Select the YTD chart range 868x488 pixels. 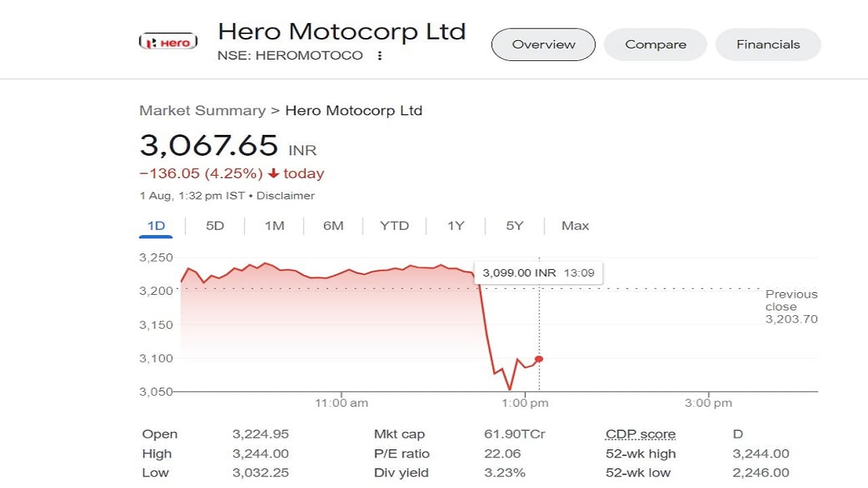click(x=394, y=226)
